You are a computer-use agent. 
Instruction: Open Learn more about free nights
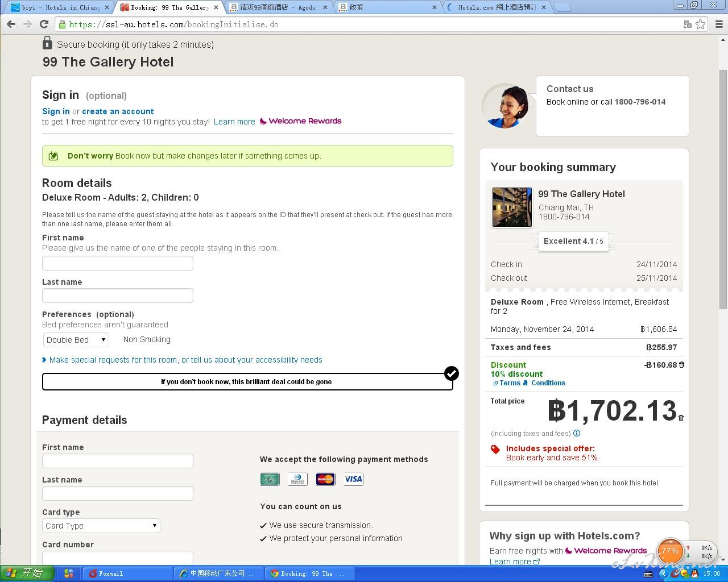coord(234,122)
